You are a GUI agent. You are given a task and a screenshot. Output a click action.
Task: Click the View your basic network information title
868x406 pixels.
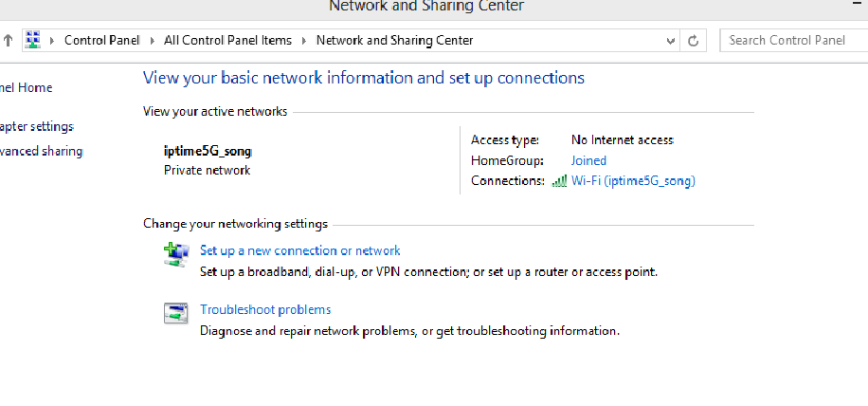[364, 78]
